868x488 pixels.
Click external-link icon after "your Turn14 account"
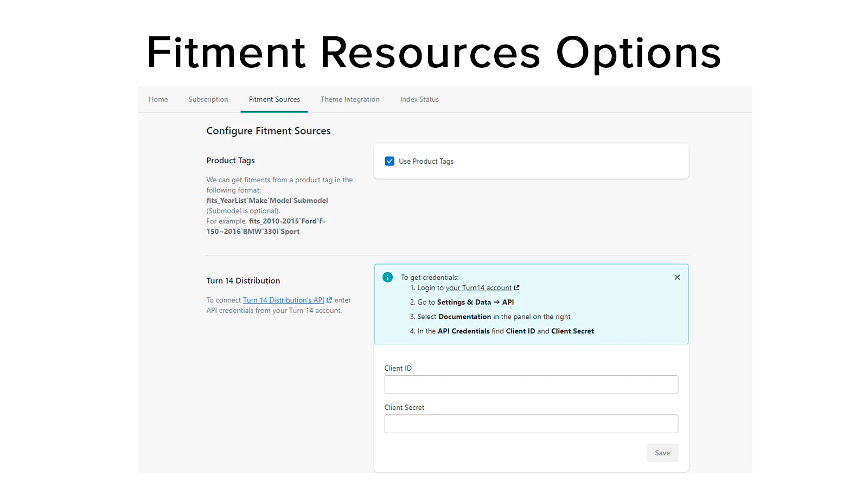516,288
